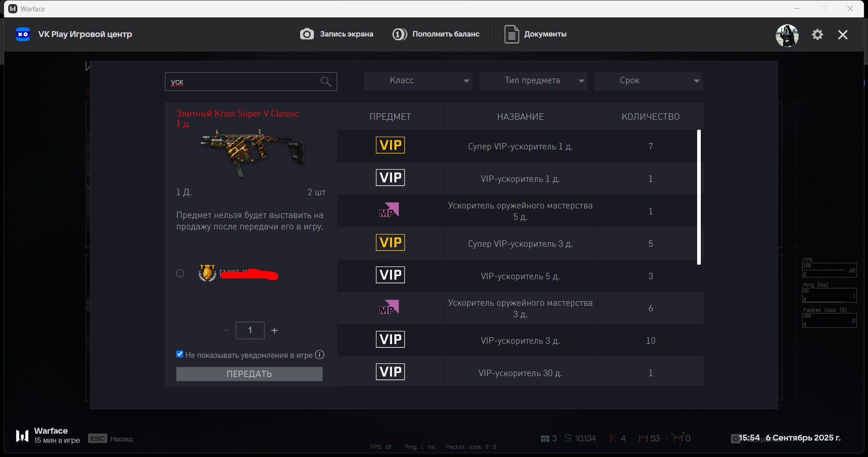Click the info icon beside notifications checkbox
The height and width of the screenshot is (457, 868).
320,355
